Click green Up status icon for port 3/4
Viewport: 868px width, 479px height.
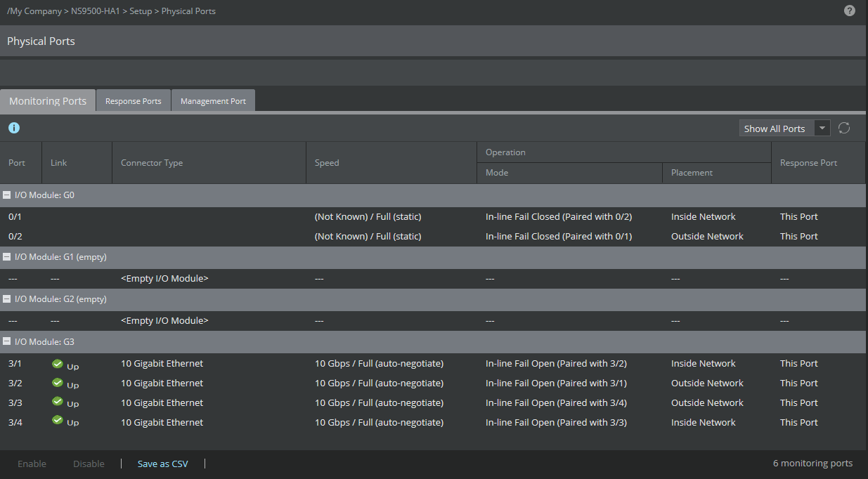click(x=58, y=421)
